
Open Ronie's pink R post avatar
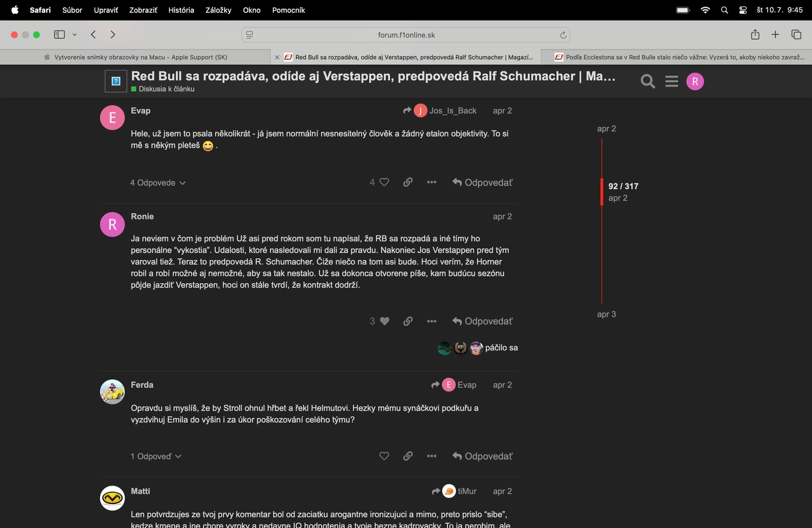[112, 224]
